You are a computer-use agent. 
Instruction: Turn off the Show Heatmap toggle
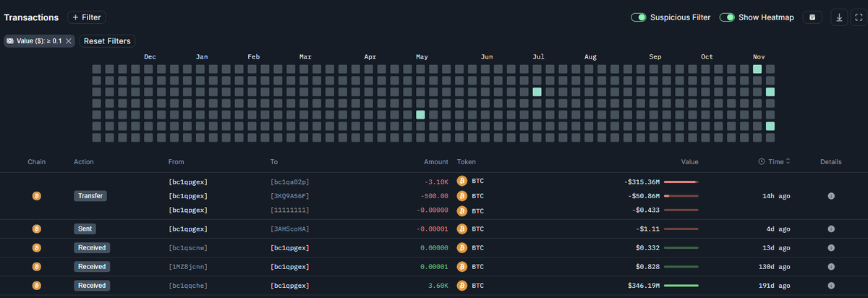coord(727,17)
